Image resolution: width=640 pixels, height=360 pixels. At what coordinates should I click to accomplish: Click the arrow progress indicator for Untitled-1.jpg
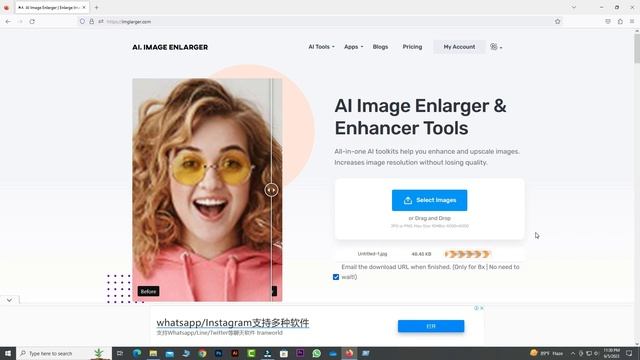467,254
